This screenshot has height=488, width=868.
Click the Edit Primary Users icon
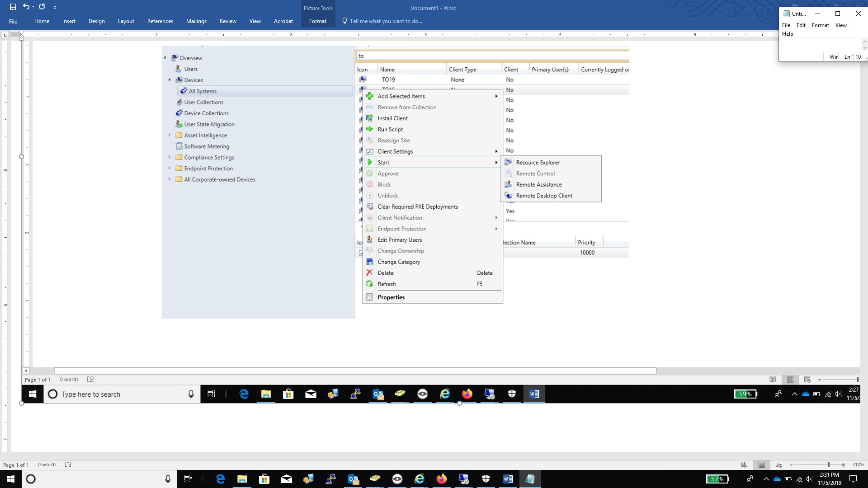[369, 240]
